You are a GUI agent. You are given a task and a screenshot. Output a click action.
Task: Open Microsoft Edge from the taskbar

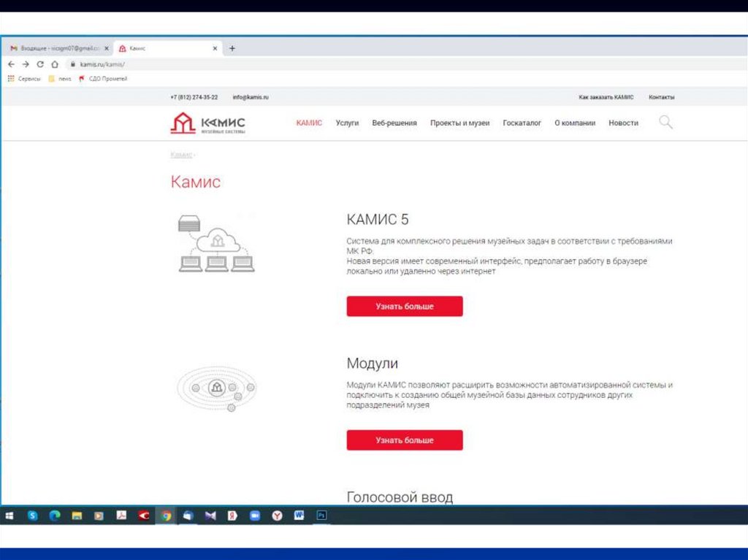[55, 515]
